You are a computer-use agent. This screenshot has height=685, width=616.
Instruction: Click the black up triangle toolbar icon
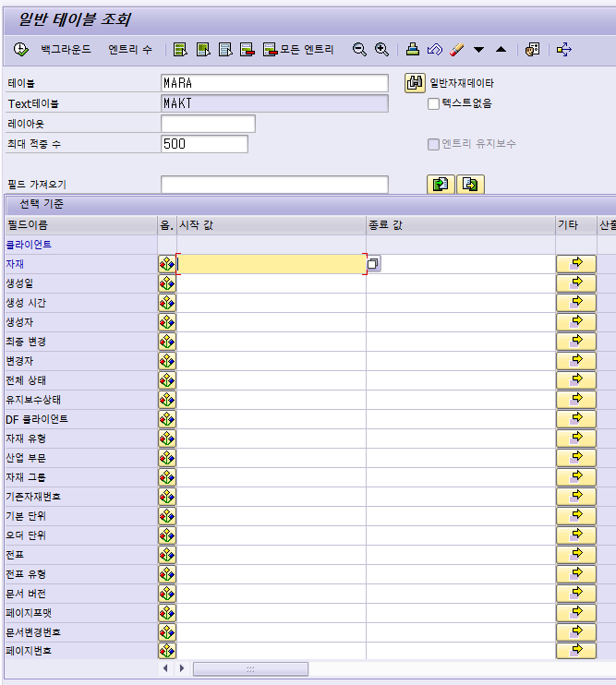501,49
